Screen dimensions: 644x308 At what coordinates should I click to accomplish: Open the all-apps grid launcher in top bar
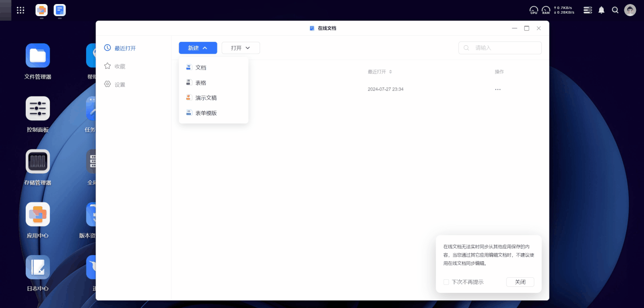[x=21, y=10]
